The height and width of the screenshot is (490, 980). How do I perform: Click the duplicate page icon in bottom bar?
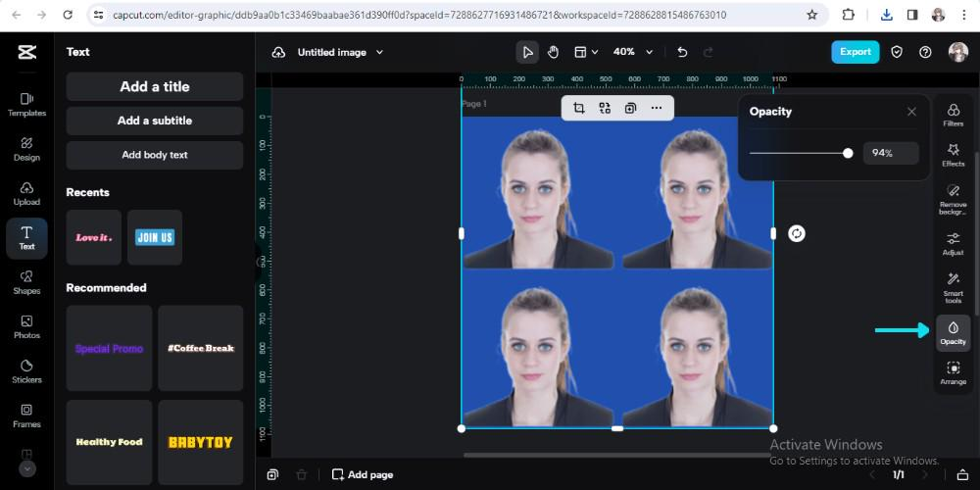272,475
